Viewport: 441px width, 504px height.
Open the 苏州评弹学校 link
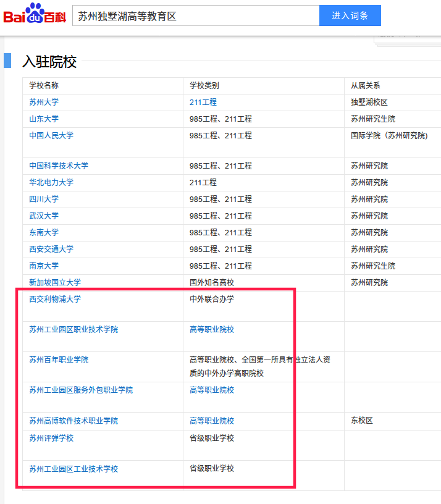click(x=51, y=438)
